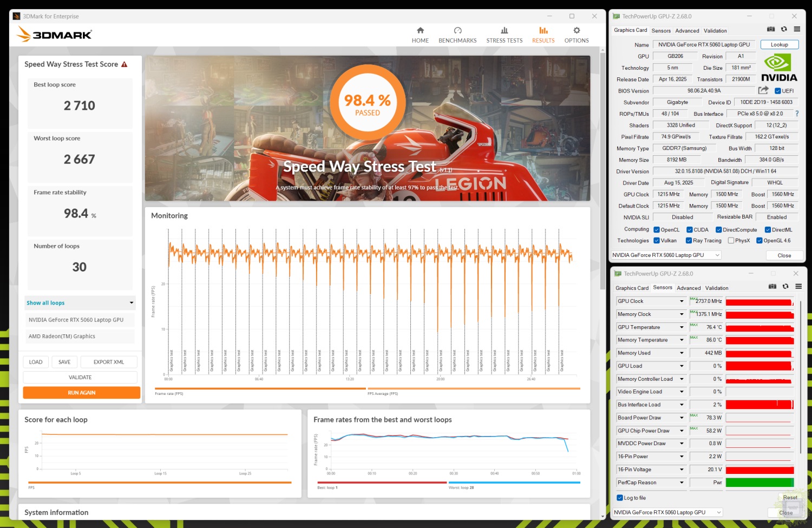This screenshot has height=528, width=812.
Task: Enable the PhysX checkbox
Action: pyautogui.click(x=731, y=241)
